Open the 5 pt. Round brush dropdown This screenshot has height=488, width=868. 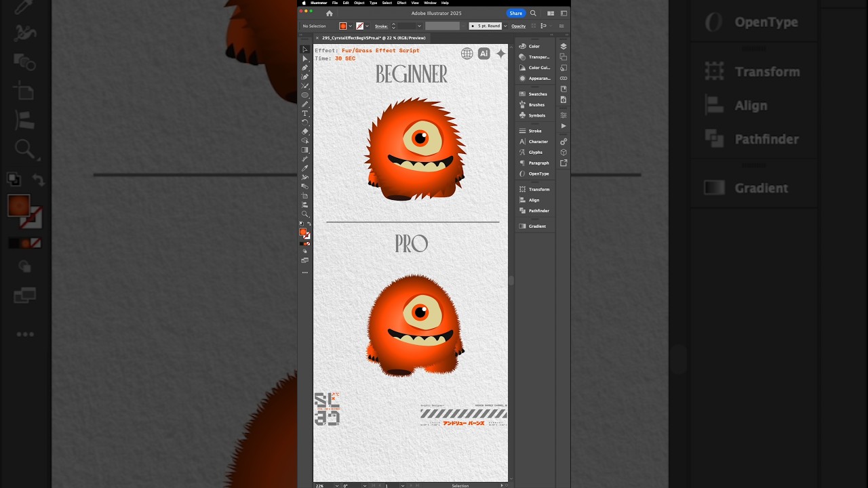pyautogui.click(x=505, y=26)
